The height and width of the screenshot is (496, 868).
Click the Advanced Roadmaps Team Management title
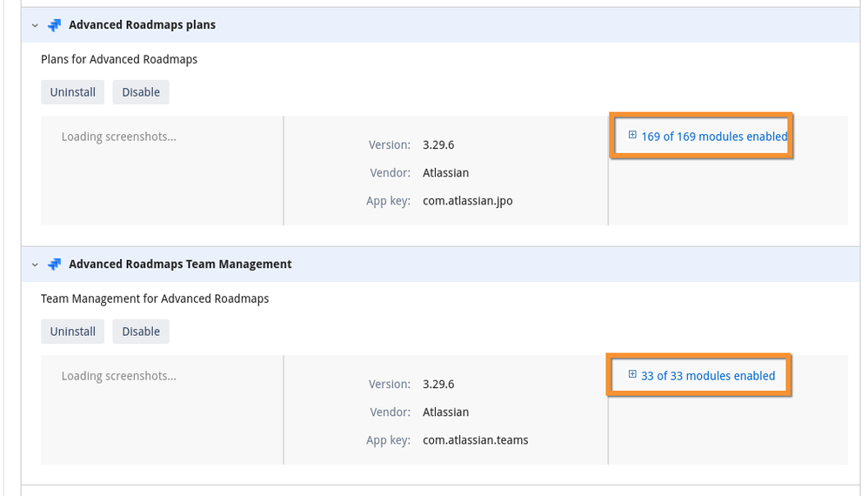pos(180,265)
